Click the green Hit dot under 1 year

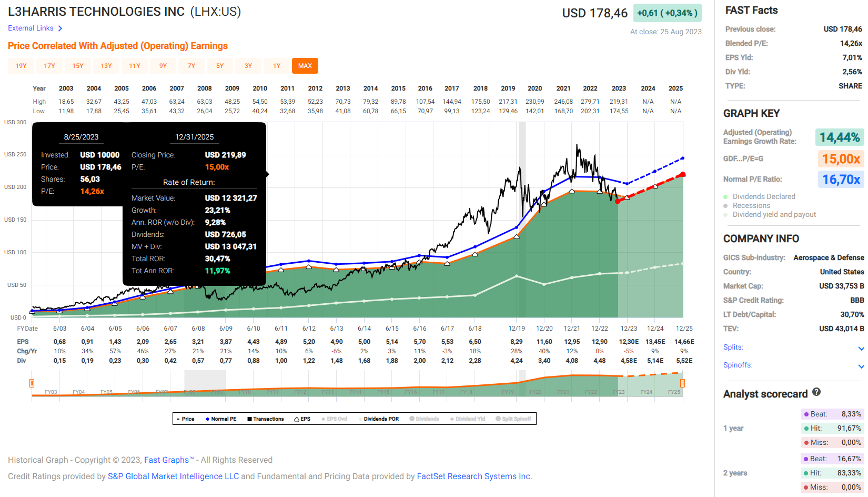point(806,429)
